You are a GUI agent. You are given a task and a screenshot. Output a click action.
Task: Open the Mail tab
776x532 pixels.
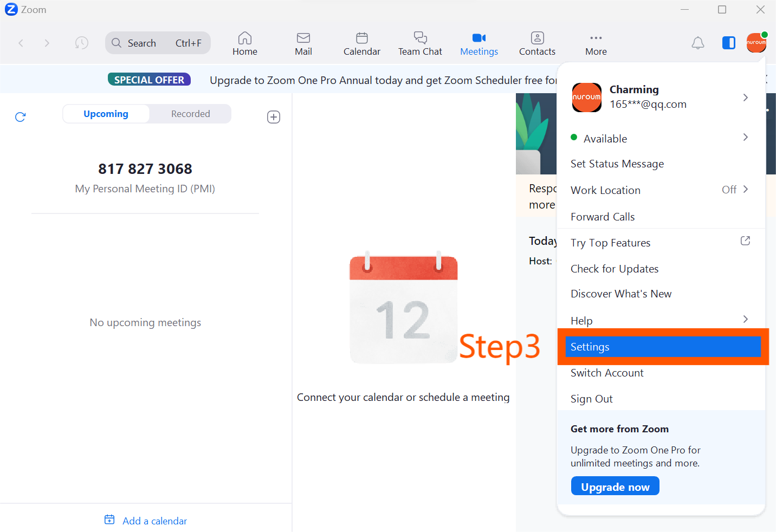pyautogui.click(x=303, y=44)
